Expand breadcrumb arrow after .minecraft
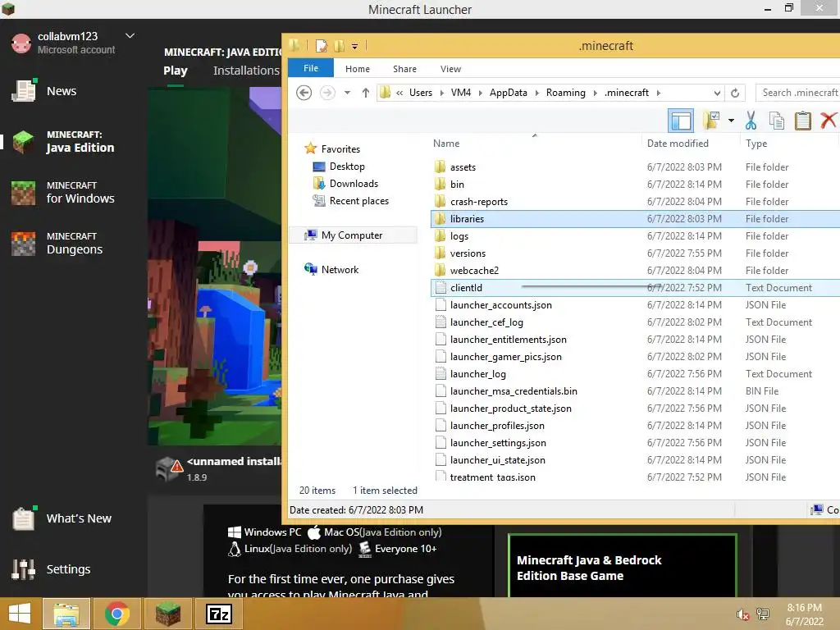 [659, 94]
